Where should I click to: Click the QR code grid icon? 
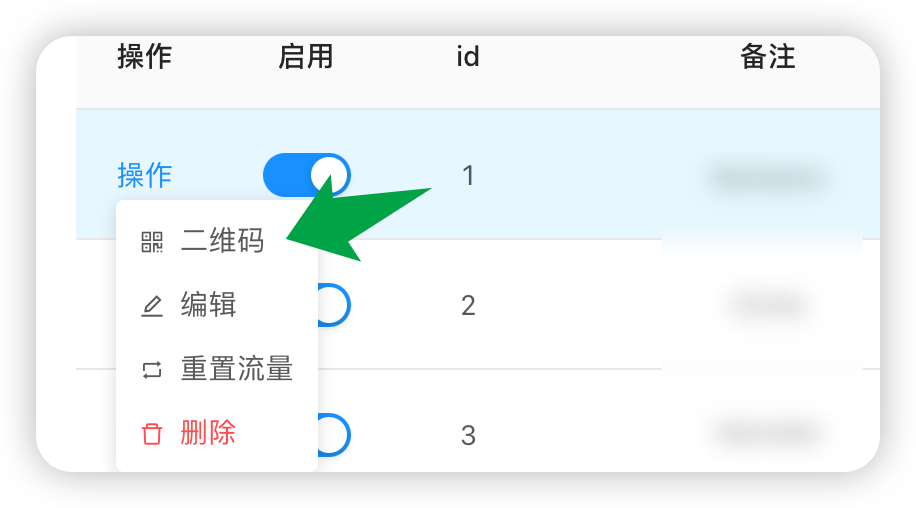pos(152,242)
